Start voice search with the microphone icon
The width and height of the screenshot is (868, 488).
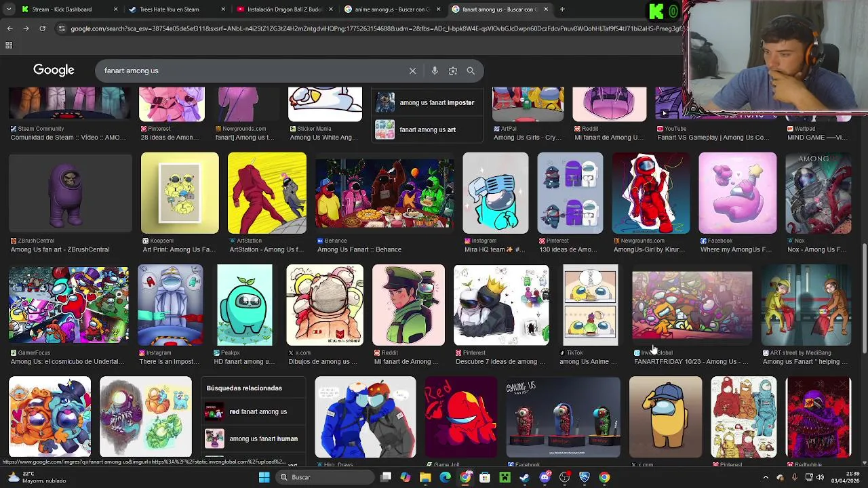pos(435,70)
